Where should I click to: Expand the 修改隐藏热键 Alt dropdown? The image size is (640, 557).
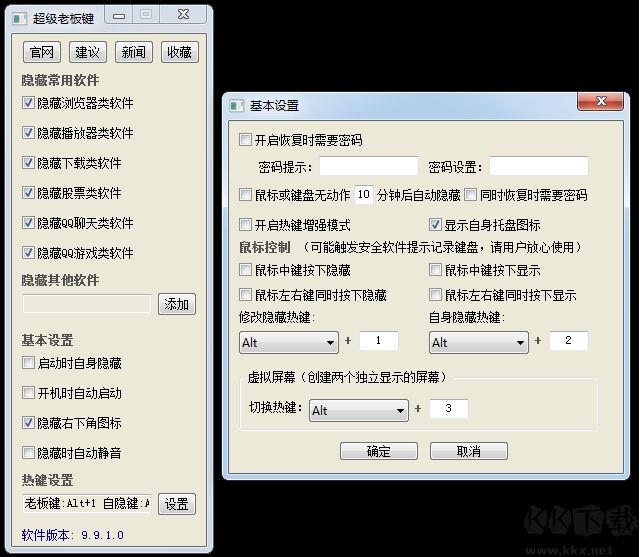click(x=288, y=343)
